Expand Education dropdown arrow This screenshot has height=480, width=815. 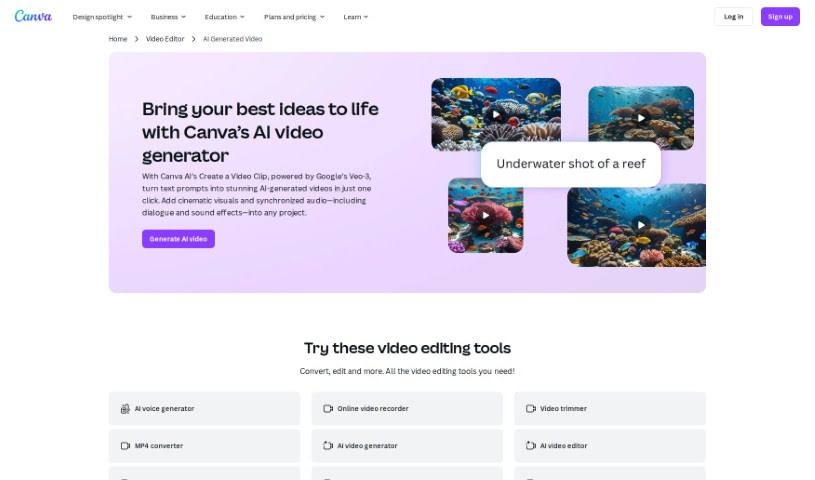(242, 17)
